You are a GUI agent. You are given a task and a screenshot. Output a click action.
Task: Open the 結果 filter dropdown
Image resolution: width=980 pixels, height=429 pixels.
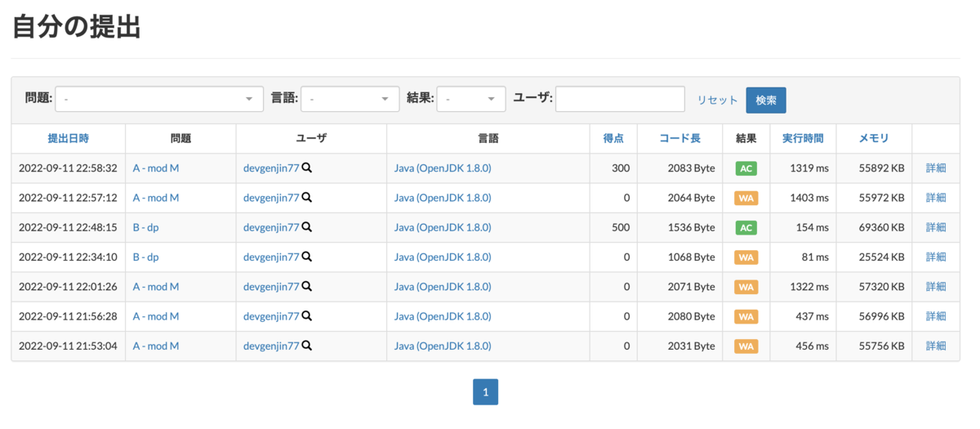tap(471, 99)
